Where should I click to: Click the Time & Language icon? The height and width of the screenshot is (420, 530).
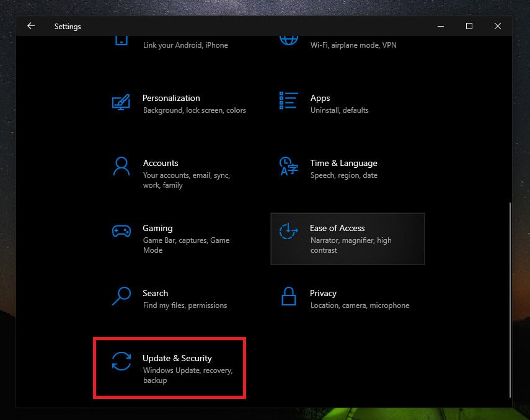point(289,166)
